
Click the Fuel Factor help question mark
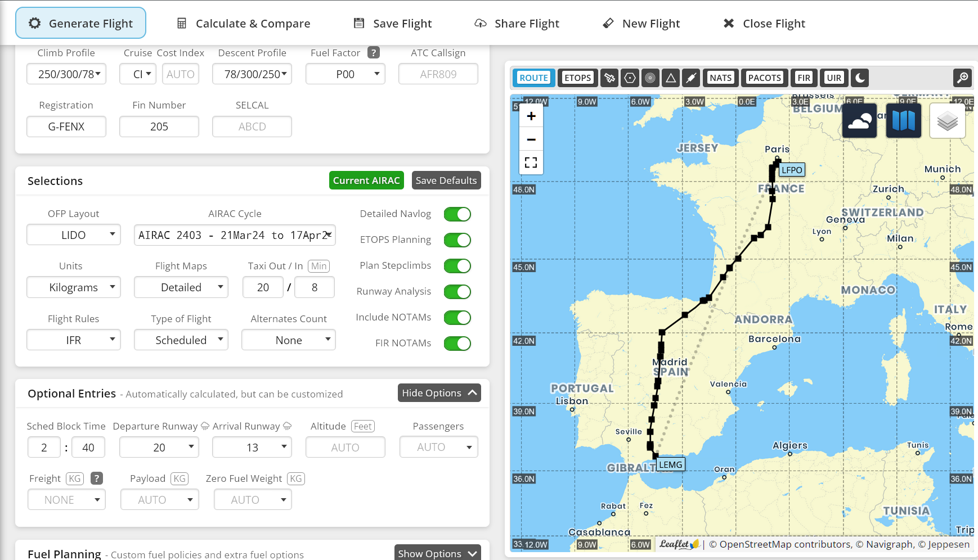coord(374,52)
